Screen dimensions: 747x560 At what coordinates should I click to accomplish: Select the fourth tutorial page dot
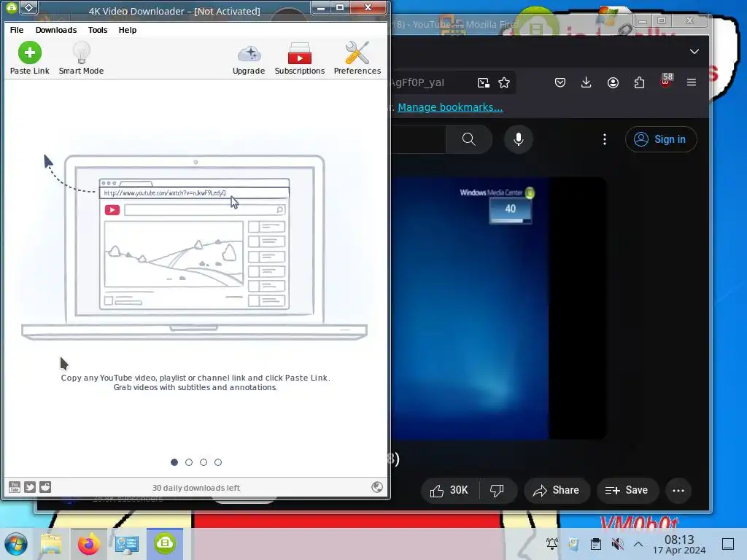217,462
